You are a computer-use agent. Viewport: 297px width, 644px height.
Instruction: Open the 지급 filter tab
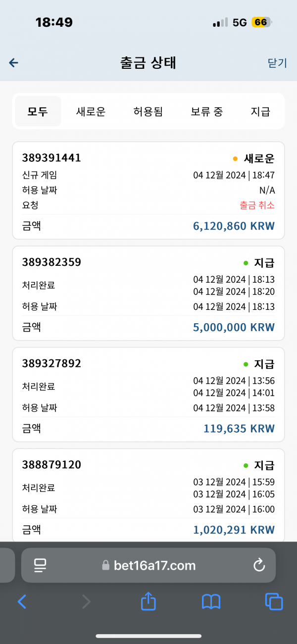click(x=260, y=111)
